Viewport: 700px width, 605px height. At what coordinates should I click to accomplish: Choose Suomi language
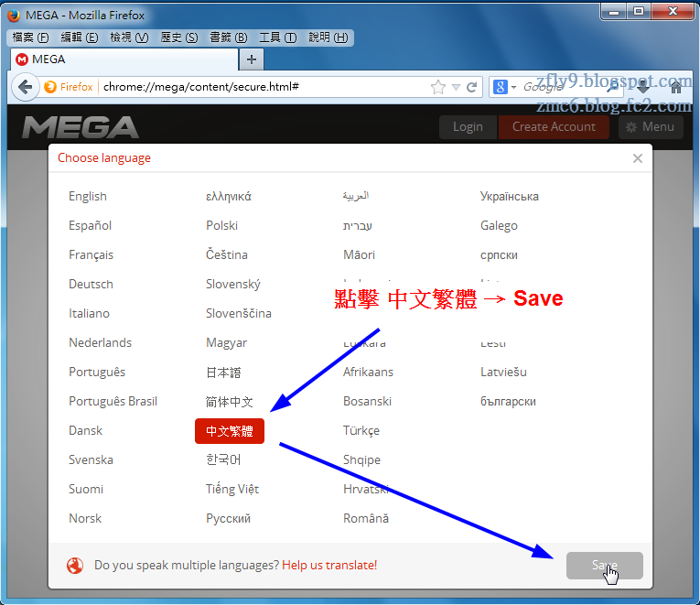[86, 489]
